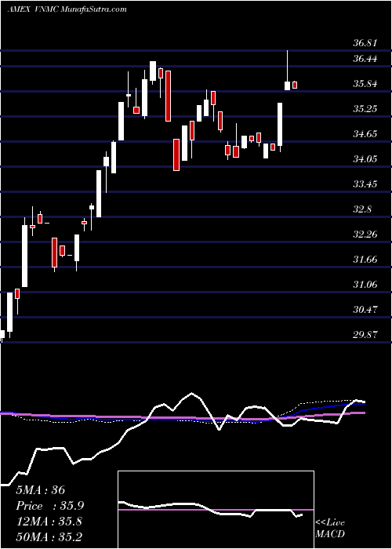Click the 12MA : 35.8 readout
The image size is (392, 549).
(49, 522)
